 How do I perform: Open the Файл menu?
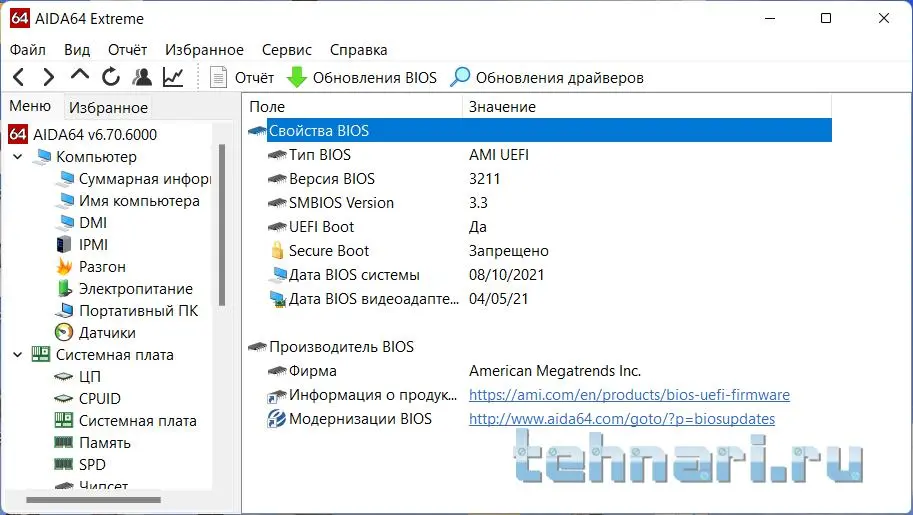coord(27,50)
